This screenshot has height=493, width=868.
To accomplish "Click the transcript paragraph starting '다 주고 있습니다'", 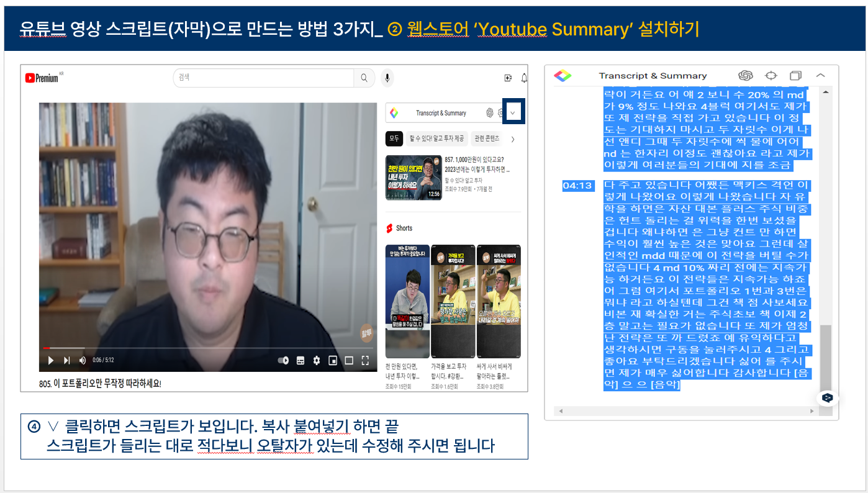I will (707, 286).
